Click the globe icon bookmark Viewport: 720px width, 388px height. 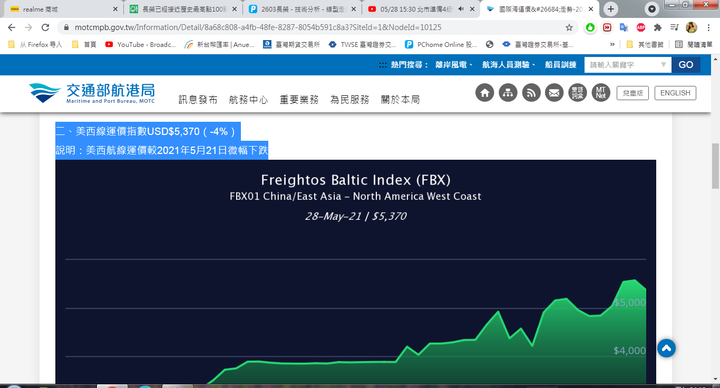489,45
